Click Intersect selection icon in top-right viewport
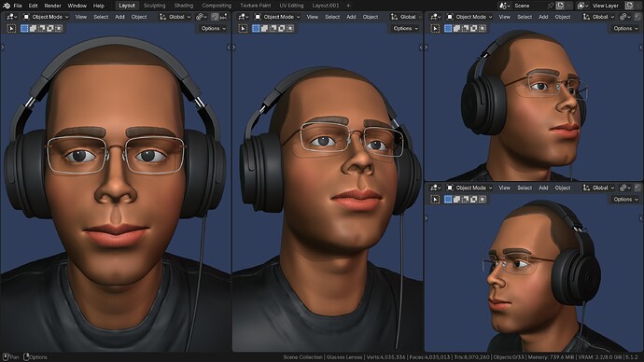This screenshot has width=644, height=362. click(x=483, y=28)
